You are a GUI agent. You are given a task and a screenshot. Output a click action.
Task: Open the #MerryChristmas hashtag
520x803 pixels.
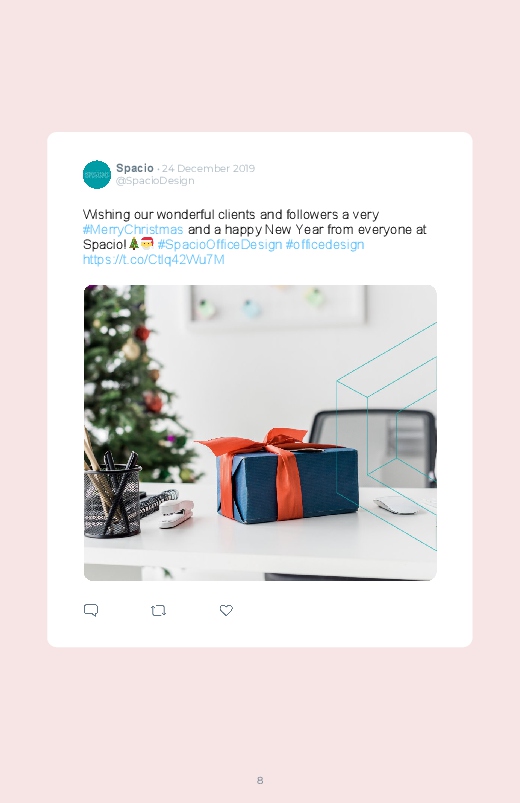(x=133, y=229)
